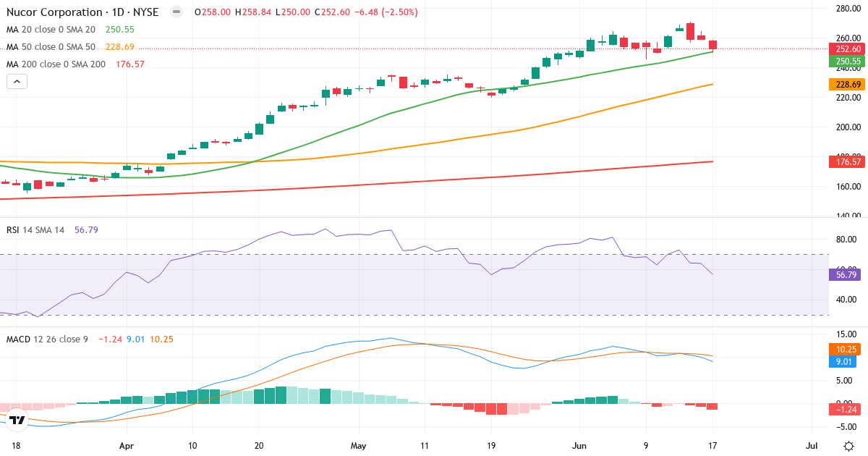This screenshot has height=456, width=868.
Task: Click the 250.55 SMA 20 price label
Action: coord(848,62)
